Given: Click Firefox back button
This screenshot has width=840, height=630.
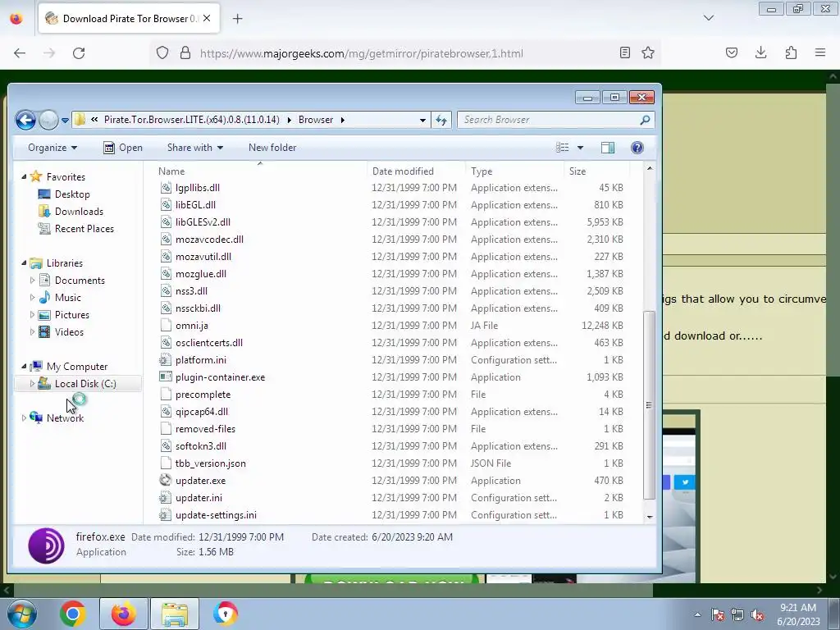Looking at the screenshot, I should [x=20, y=53].
